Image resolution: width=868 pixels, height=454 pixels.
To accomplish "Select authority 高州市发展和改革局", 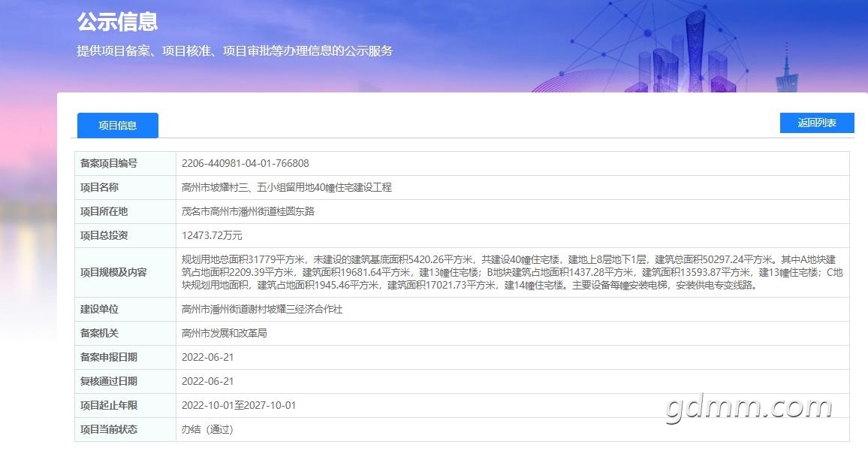I will click(x=225, y=333).
